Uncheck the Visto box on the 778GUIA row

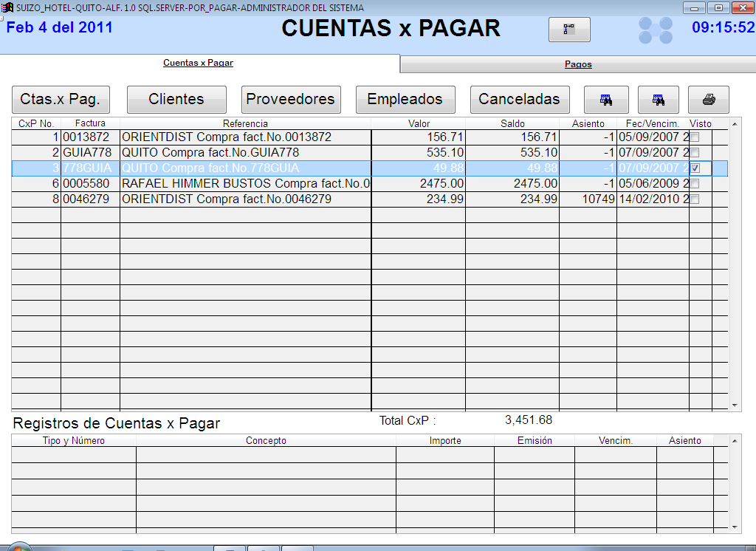(695, 168)
